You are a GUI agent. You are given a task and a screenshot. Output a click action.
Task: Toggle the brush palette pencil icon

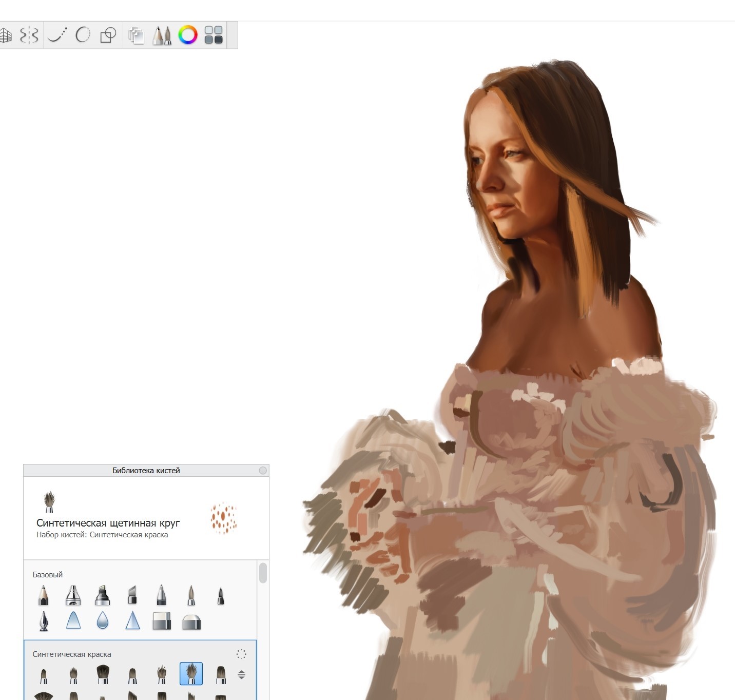(x=162, y=35)
